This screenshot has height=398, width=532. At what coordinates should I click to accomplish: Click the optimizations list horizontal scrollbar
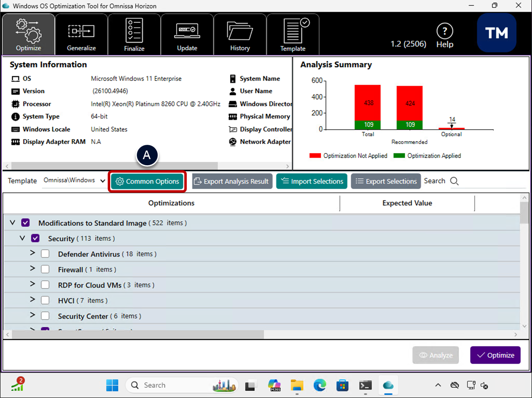(x=138, y=335)
